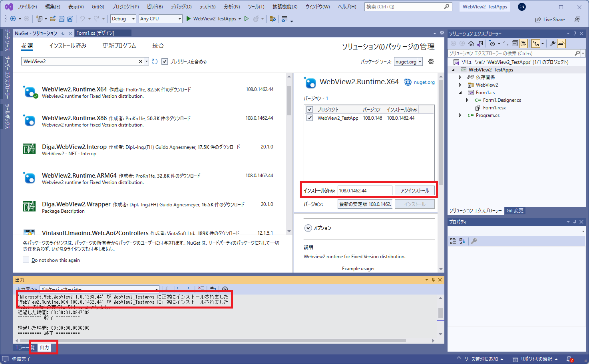Click the Home icon in Solution Explorer
This screenshot has width=589, height=364.
pos(471,43)
